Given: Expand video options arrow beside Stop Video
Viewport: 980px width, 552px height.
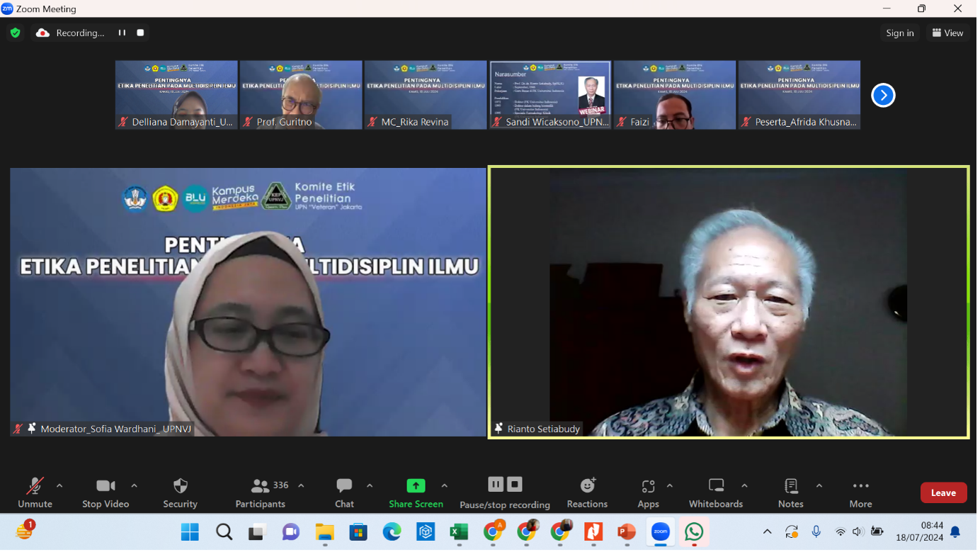Looking at the screenshot, I should [x=134, y=486].
